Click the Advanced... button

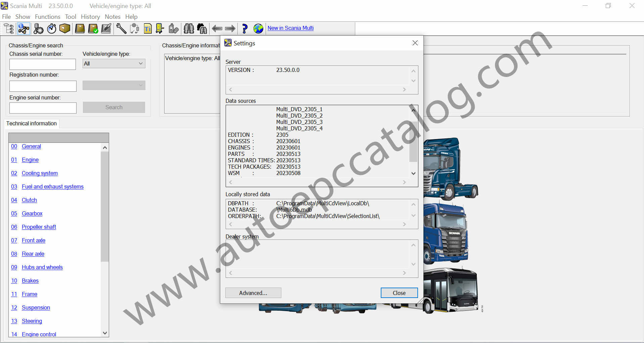[253, 293]
